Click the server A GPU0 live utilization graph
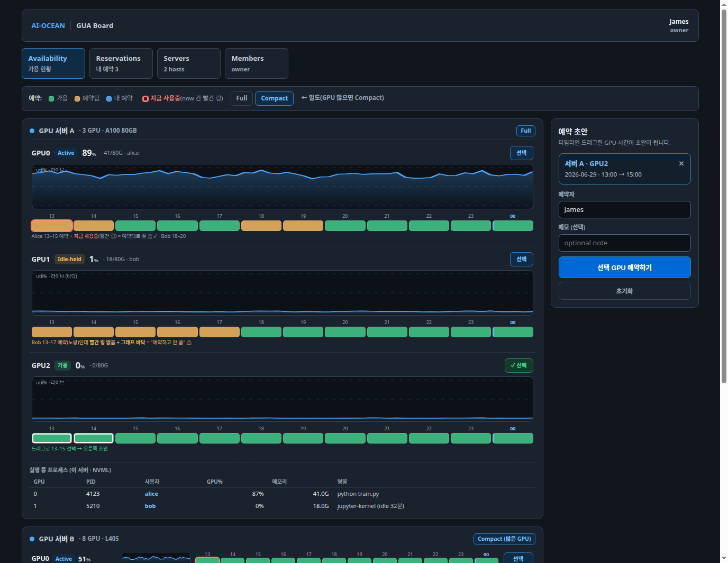This screenshot has width=728, height=563. click(283, 187)
